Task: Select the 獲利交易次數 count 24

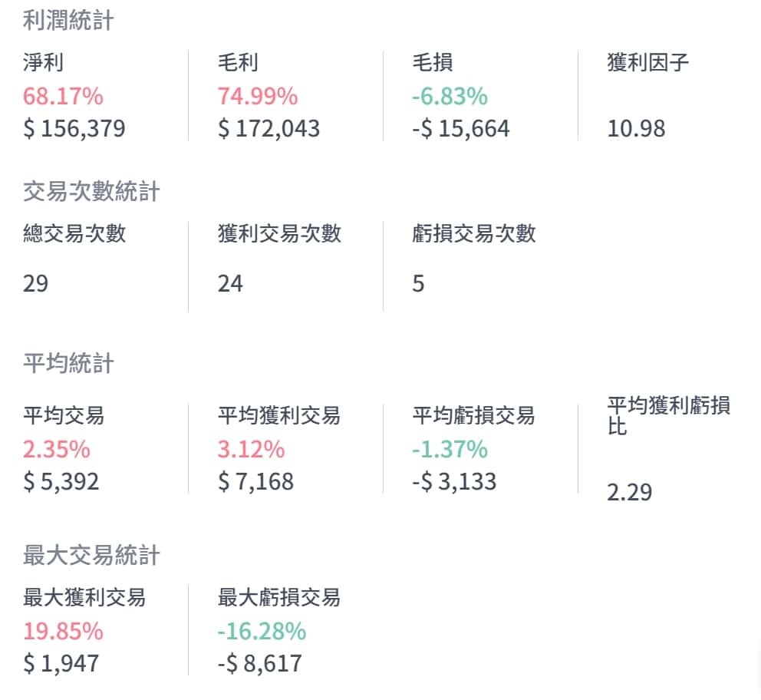Action: pos(230,284)
